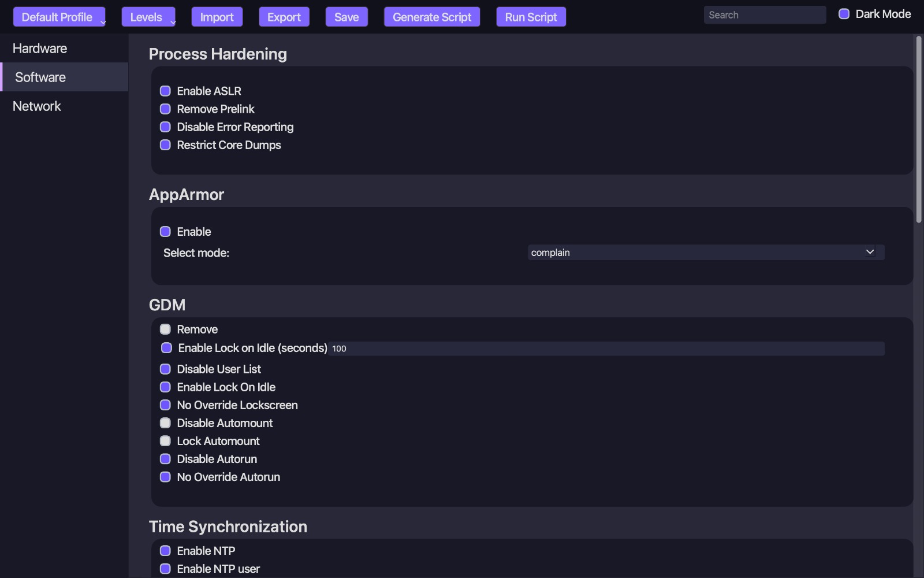Image resolution: width=924 pixels, height=578 pixels.
Task: Open the Default Profile dropdown
Action: coord(59,17)
